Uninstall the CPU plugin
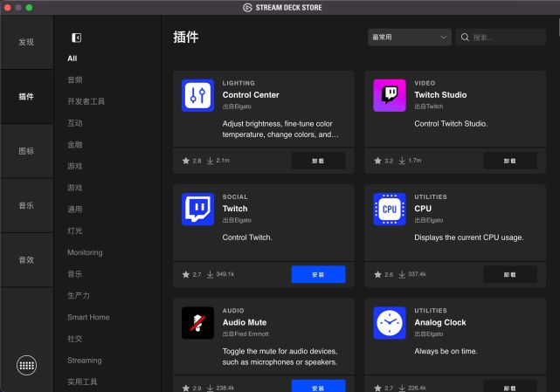The width and height of the screenshot is (560, 392). point(510,274)
